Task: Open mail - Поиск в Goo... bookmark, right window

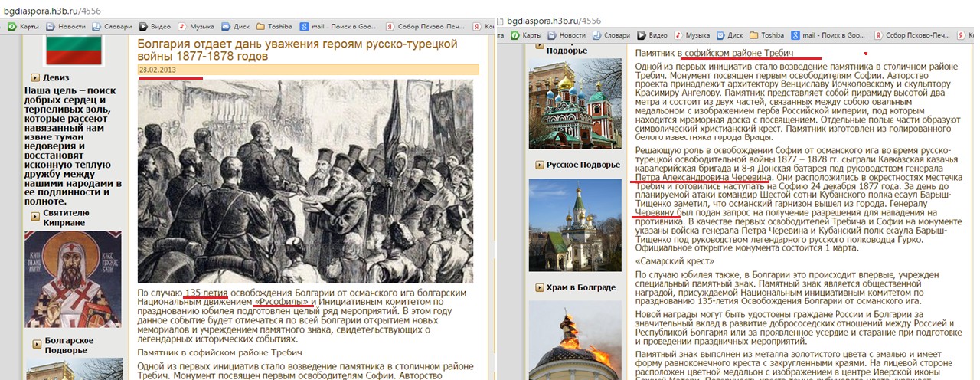Action: point(828,35)
